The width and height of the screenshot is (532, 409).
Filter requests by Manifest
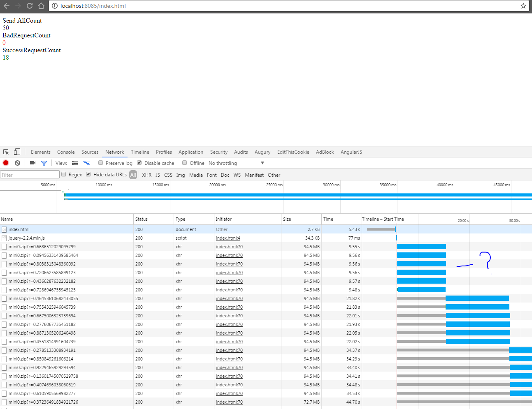click(x=254, y=175)
